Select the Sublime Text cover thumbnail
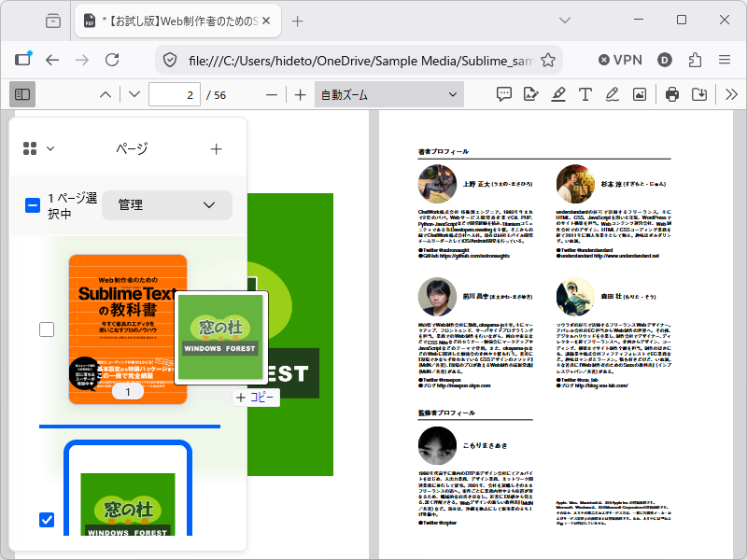The image size is (747, 560). coord(128,329)
